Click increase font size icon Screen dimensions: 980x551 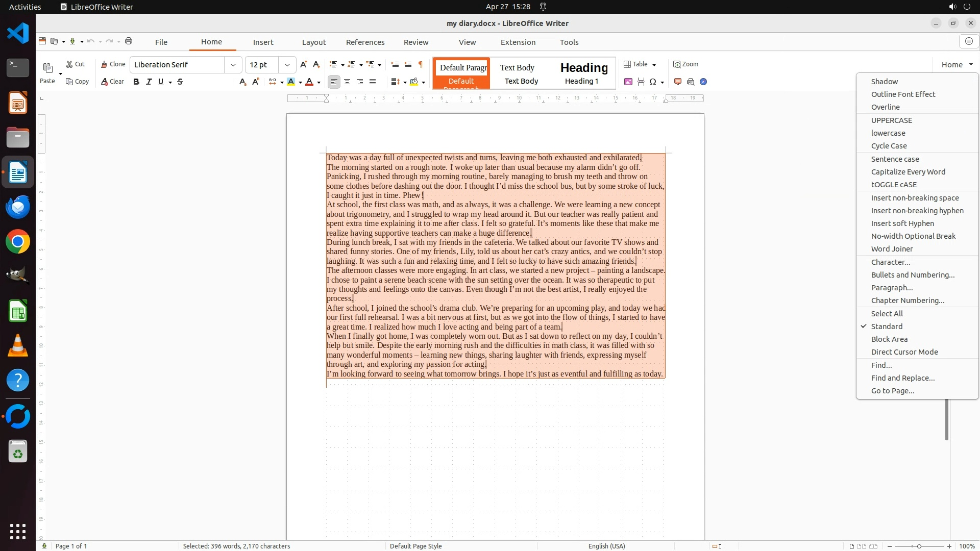coord(304,64)
